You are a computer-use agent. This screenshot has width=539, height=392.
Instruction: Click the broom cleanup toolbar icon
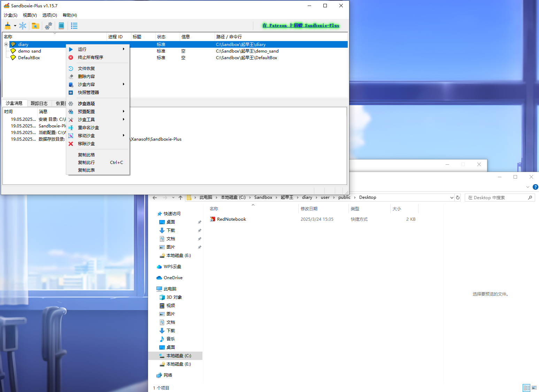(x=8, y=26)
